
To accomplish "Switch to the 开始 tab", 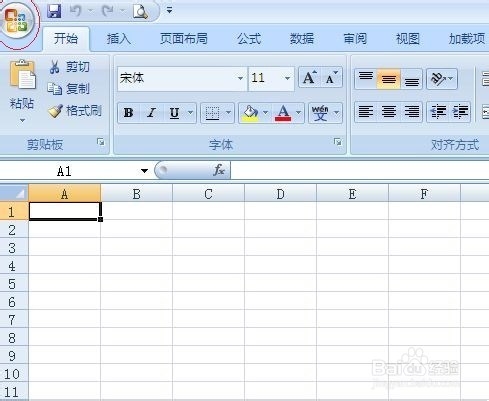I will (66, 39).
